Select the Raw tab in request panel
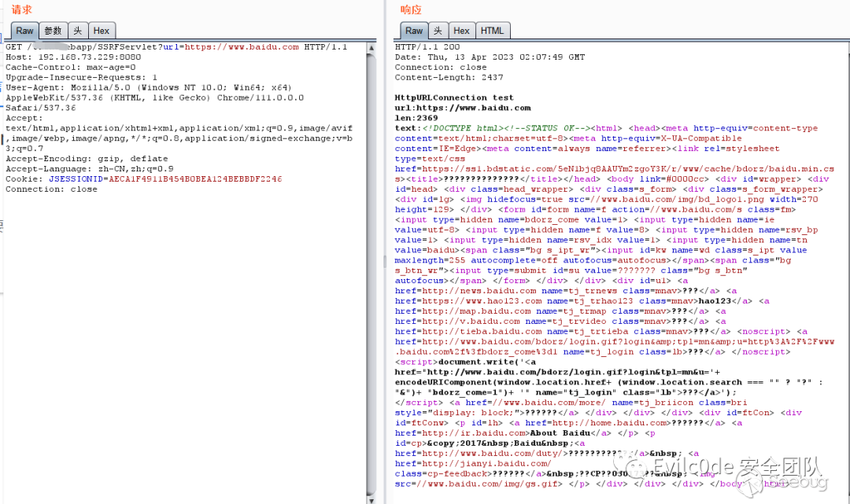 (24, 31)
